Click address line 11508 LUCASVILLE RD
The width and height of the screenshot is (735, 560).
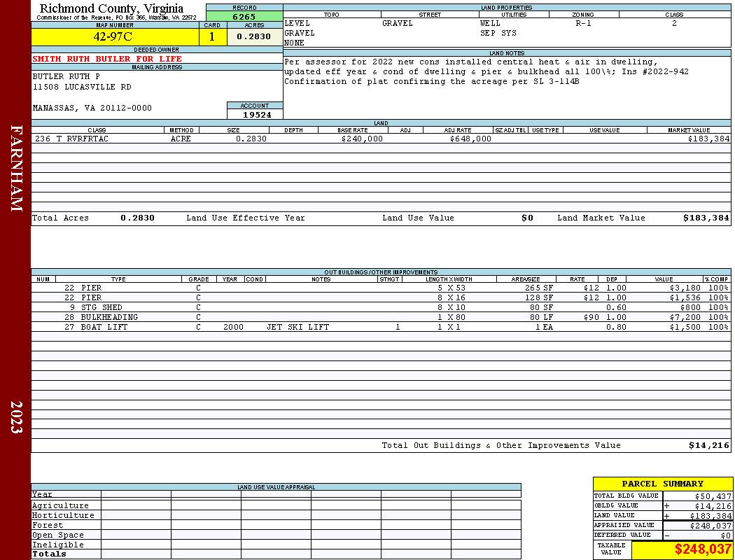pos(82,87)
